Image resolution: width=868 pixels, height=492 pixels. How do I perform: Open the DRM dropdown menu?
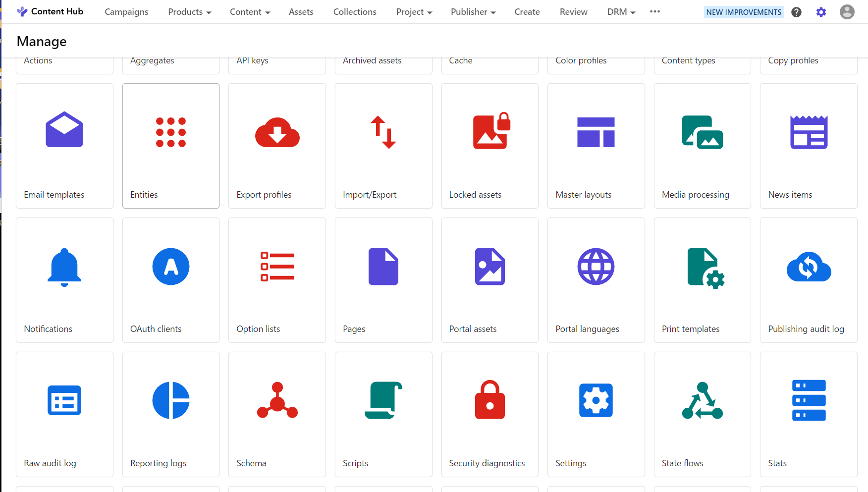621,12
